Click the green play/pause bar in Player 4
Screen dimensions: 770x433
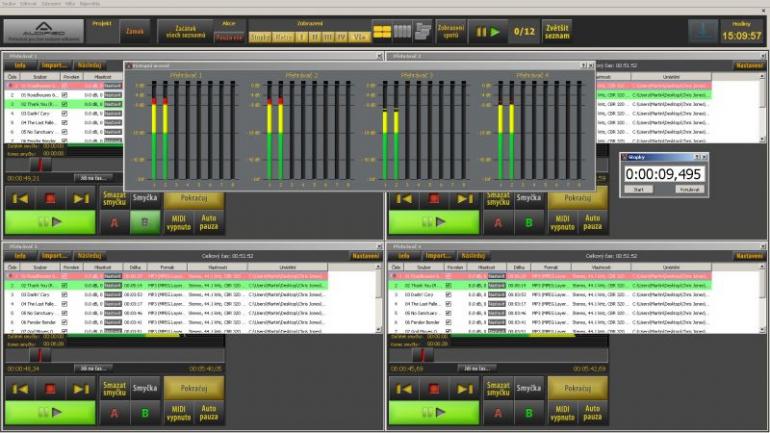point(434,412)
